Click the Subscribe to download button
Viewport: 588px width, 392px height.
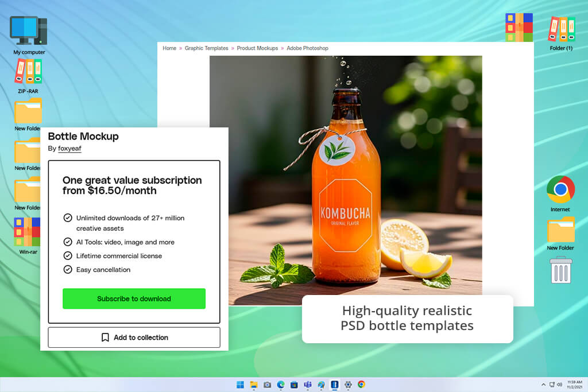134,298
